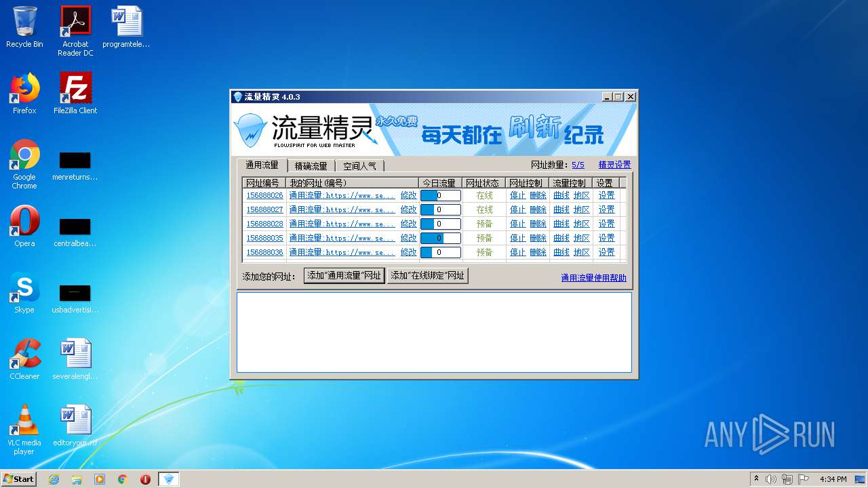Select the usbadvertisi... desktop file
Screen dimensions: 868x488
click(x=75, y=299)
